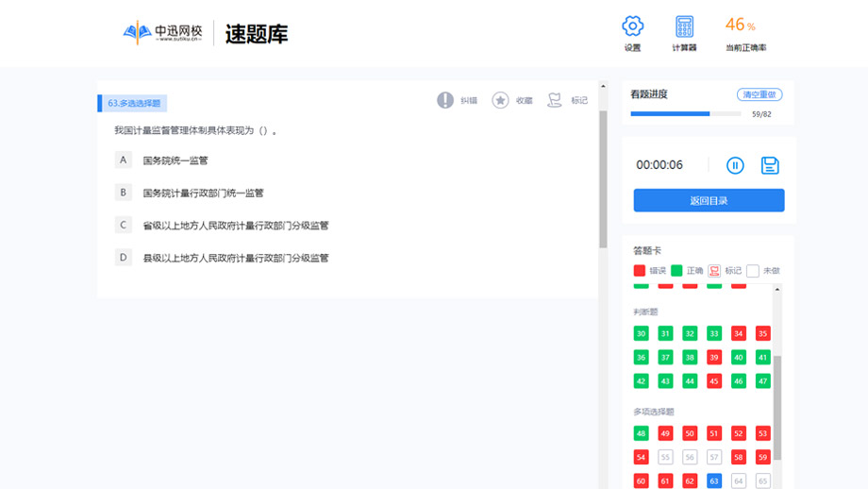
Task: Jump to question 55 in answer card
Action: 665,457
